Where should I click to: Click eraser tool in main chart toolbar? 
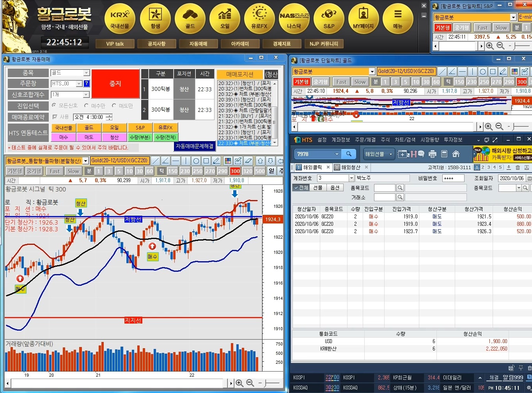(248, 161)
